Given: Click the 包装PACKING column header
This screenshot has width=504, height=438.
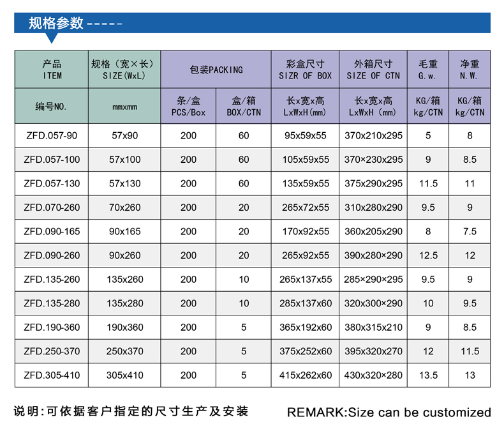Looking at the screenshot, I should [x=216, y=69].
